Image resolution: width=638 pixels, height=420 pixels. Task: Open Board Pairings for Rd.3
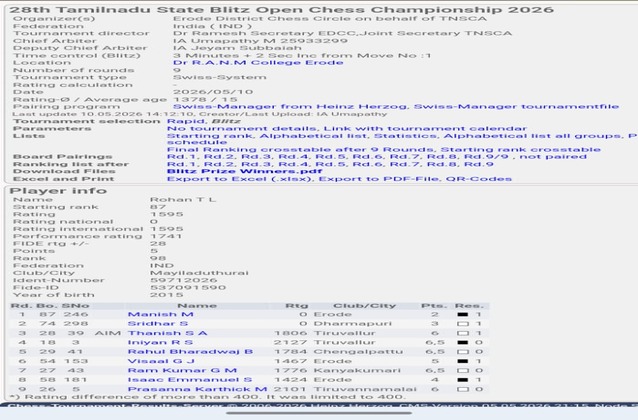(256, 157)
